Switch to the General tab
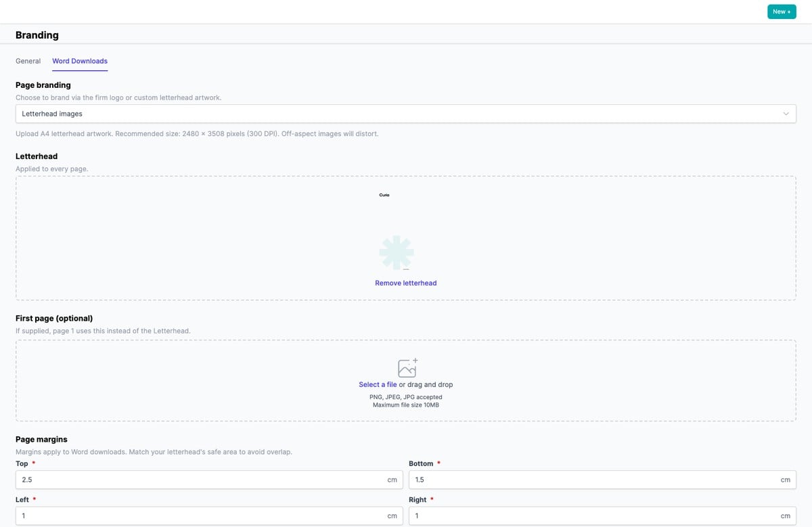The image size is (812, 527). point(28,61)
